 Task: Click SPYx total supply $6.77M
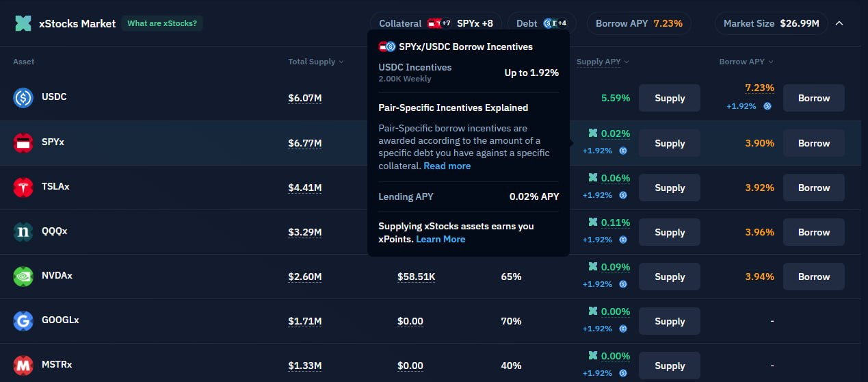point(305,143)
